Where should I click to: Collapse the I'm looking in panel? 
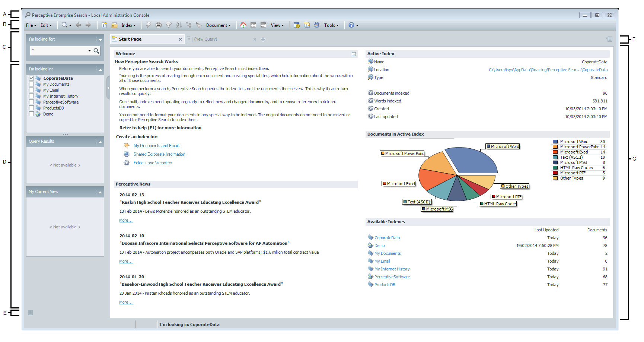pos(100,69)
